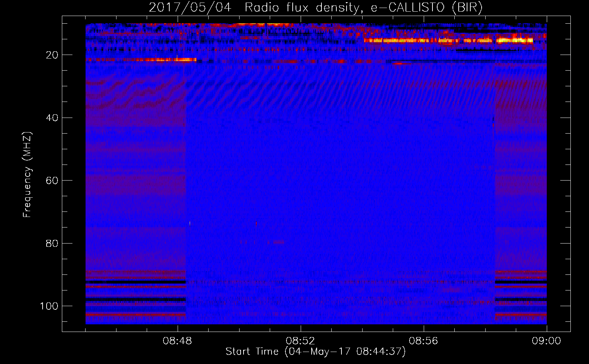
Task: Click the 09:00 time tick label
Action: (x=546, y=341)
